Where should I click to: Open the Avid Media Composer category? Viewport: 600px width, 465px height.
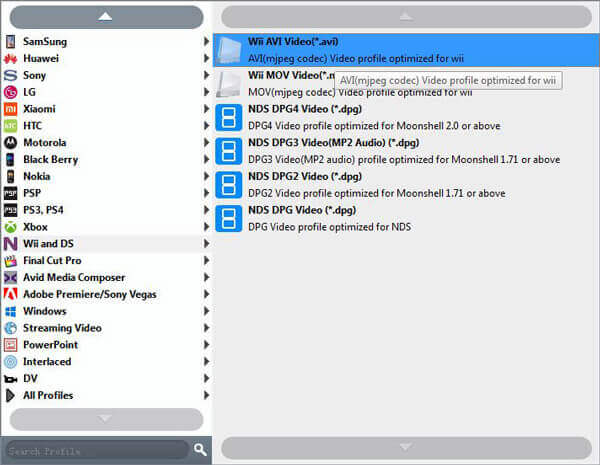[x=106, y=277]
